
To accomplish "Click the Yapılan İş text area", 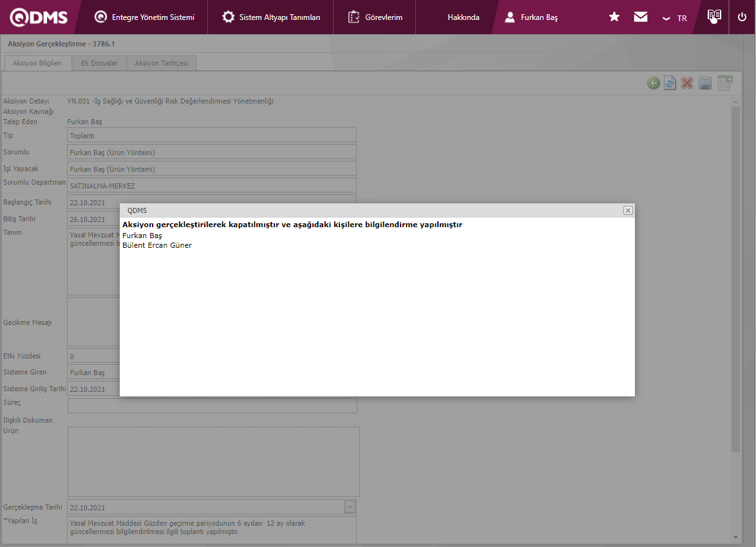I will [x=212, y=530].
